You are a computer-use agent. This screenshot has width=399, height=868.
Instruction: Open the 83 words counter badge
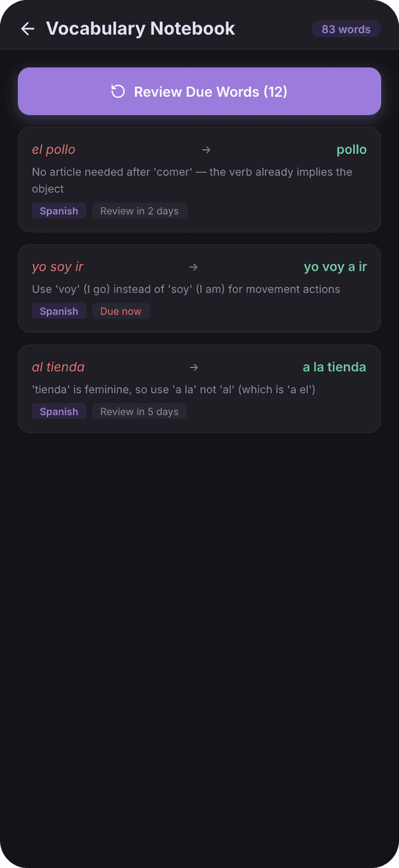click(346, 29)
